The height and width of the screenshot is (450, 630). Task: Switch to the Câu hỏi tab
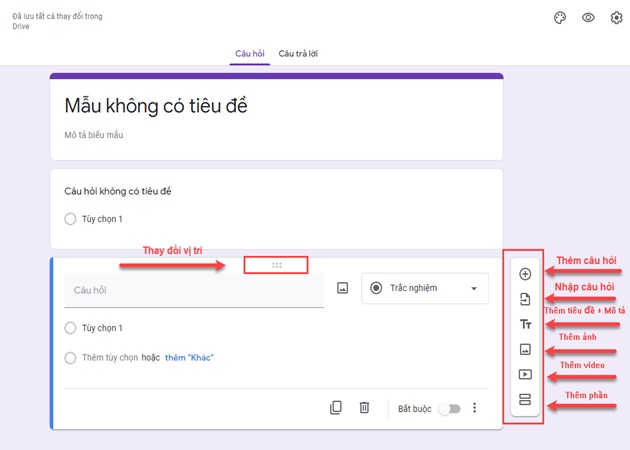250,53
